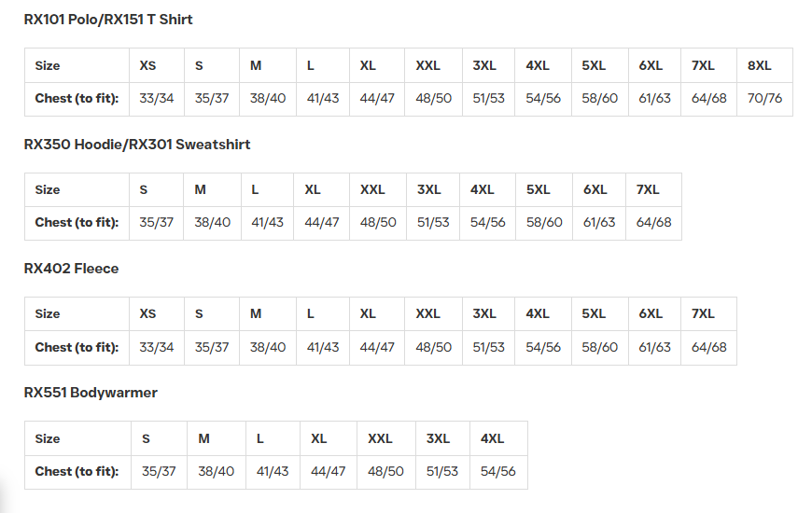Select 6XL header in Polo table
The height and width of the screenshot is (513, 812).
tap(651, 65)
